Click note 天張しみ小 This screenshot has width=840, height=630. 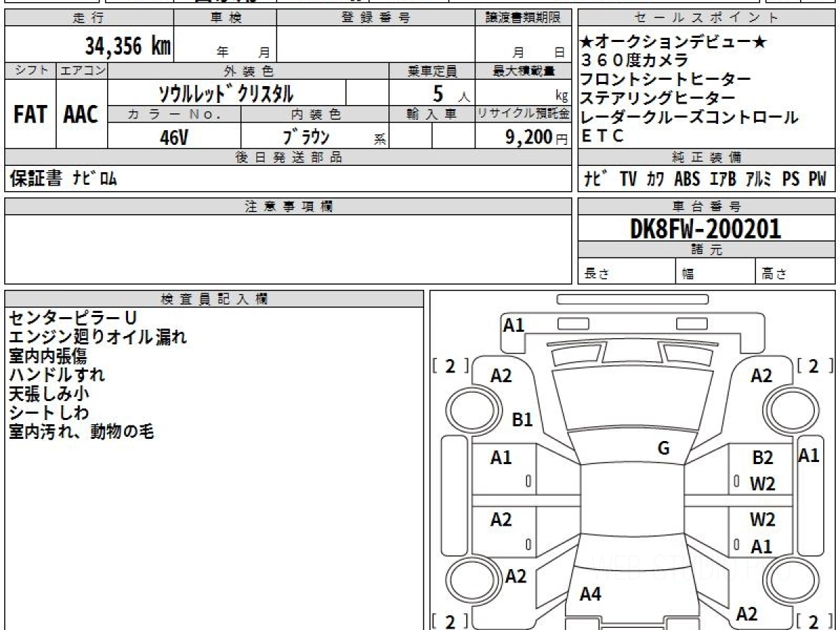click(49, 393)
